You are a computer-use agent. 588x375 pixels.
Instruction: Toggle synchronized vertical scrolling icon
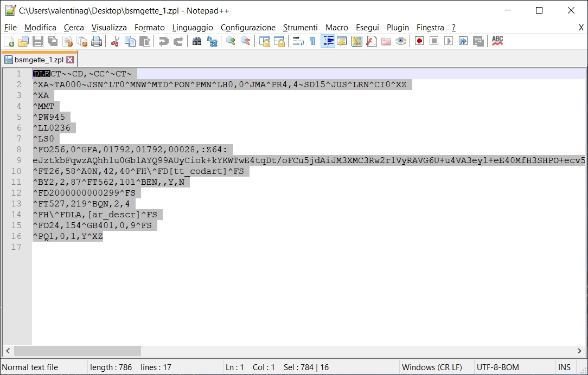(264, 41)
